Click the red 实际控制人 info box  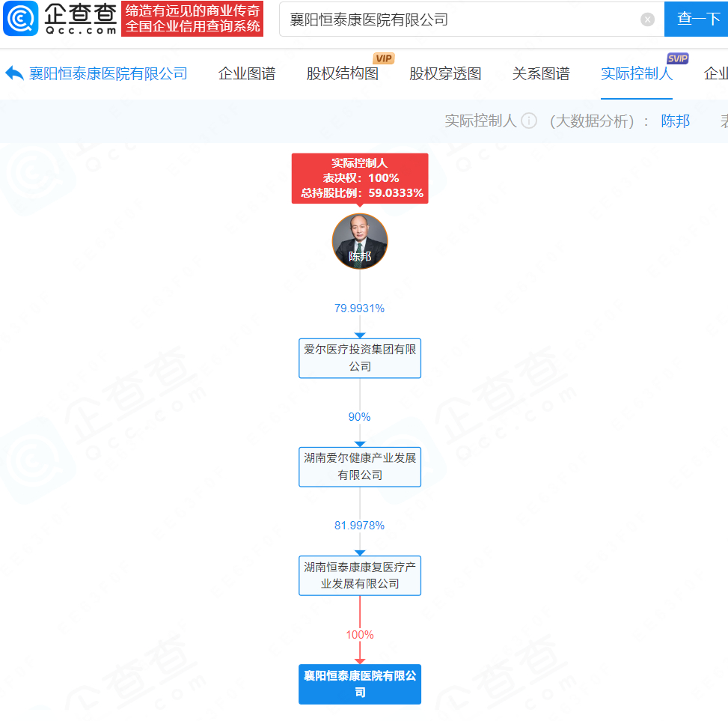(x=360, y=178)
